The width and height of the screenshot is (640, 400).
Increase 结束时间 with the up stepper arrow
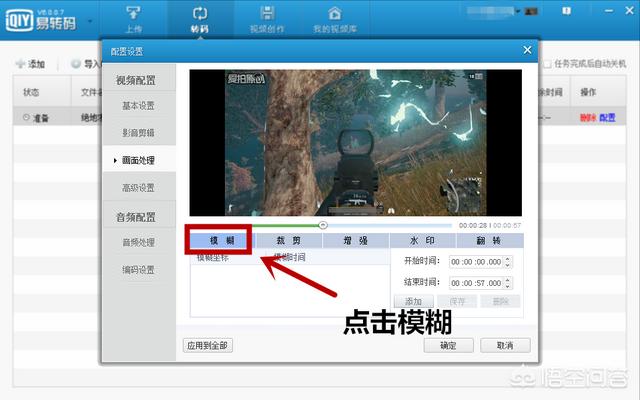(508, 280)
